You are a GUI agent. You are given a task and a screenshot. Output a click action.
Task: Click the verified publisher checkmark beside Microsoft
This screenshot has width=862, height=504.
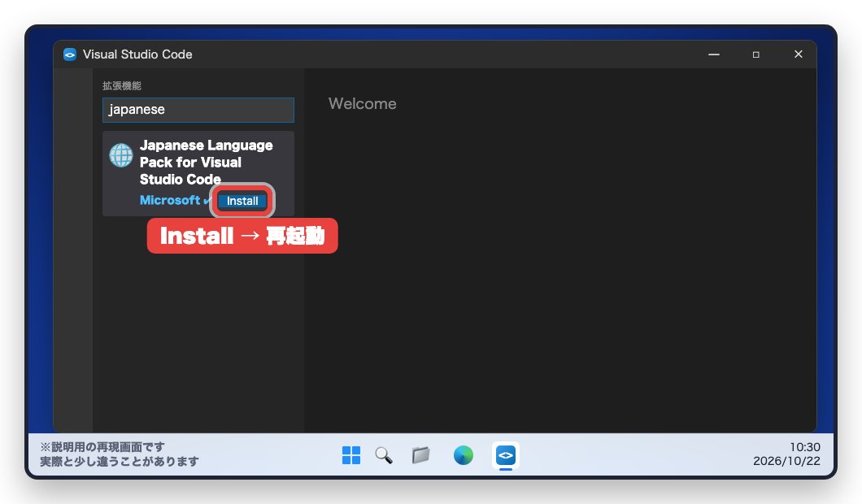tap(207, 201)
